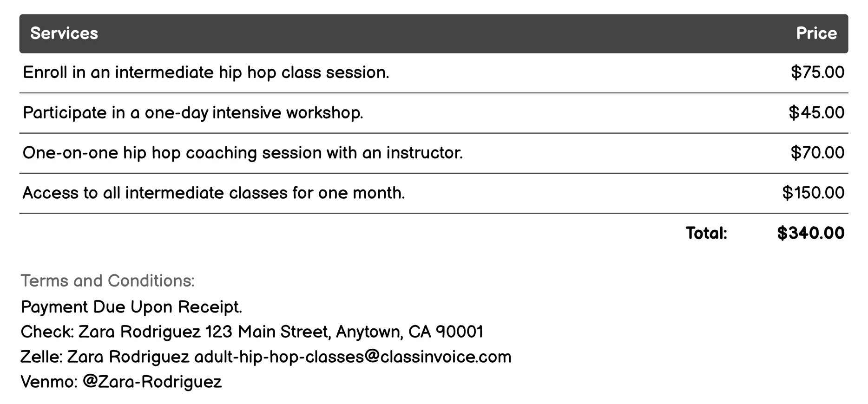Screen dimensions: 868x404
Task: Click the $150.00 price
Action: 813,193
